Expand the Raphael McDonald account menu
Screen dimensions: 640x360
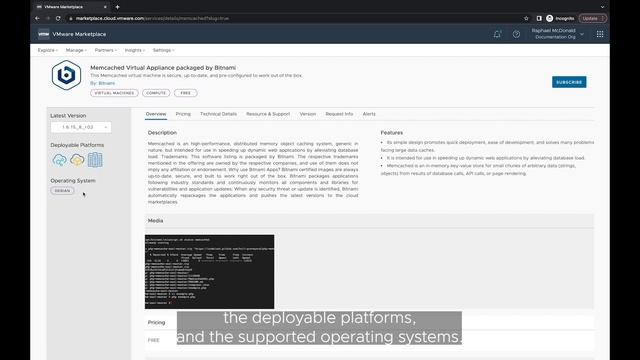click(x=557, y=34)
